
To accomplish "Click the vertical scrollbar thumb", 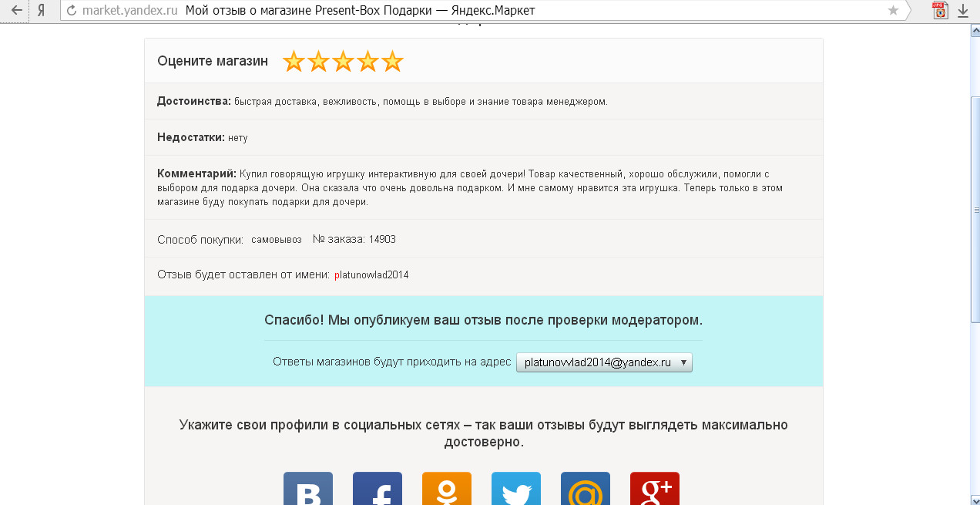I will (x=974, y=210).
